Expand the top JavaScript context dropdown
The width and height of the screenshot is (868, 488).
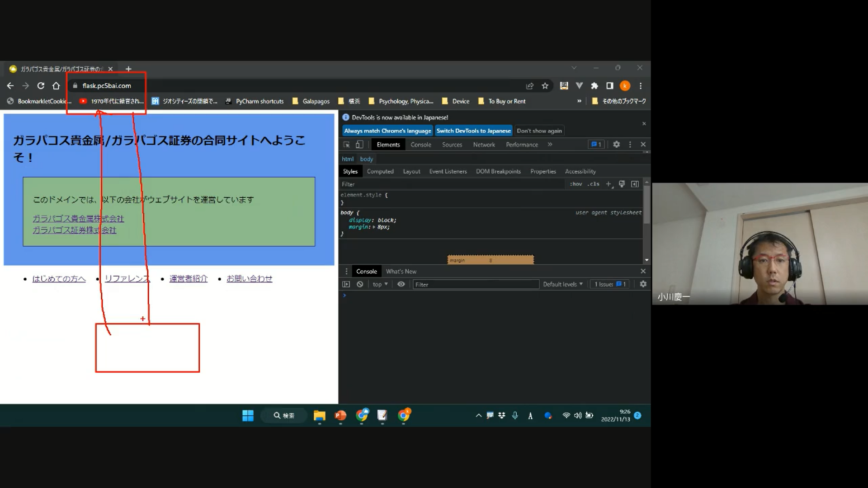tap(380, 284)
